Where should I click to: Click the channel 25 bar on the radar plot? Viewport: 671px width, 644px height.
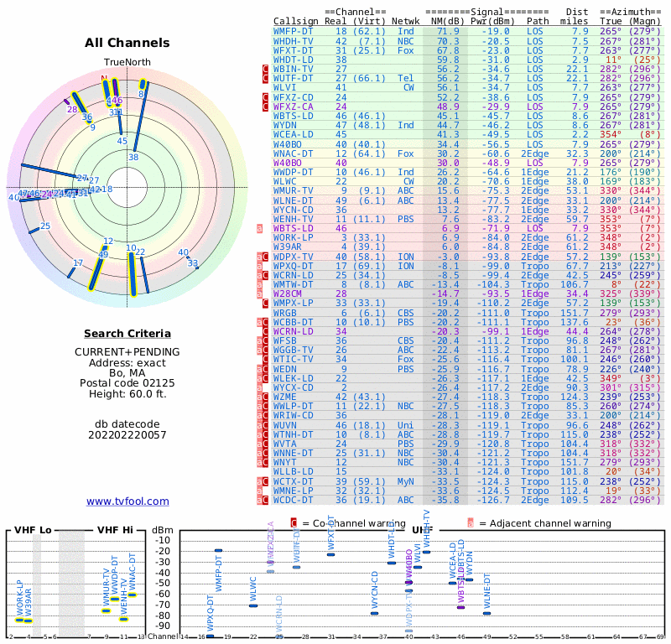[x=34, y=231]
